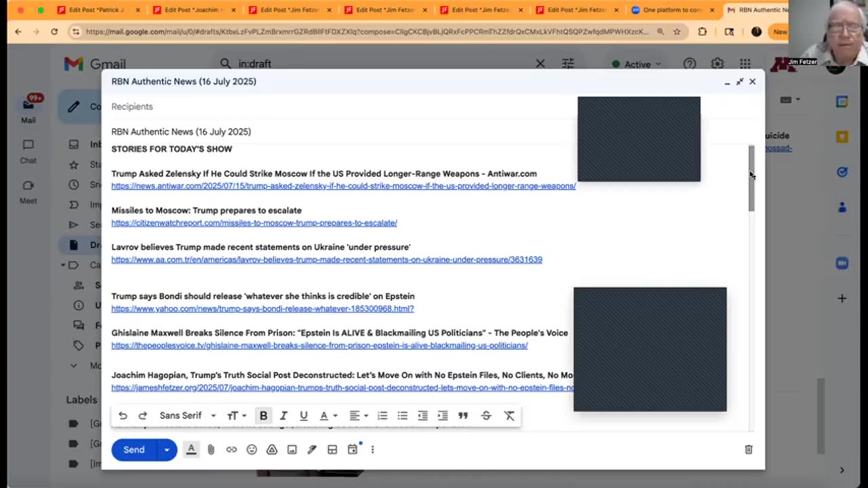This screenshot has height=488, width=868.
Task: Toggle the formatting options bar
Action: 191,449
